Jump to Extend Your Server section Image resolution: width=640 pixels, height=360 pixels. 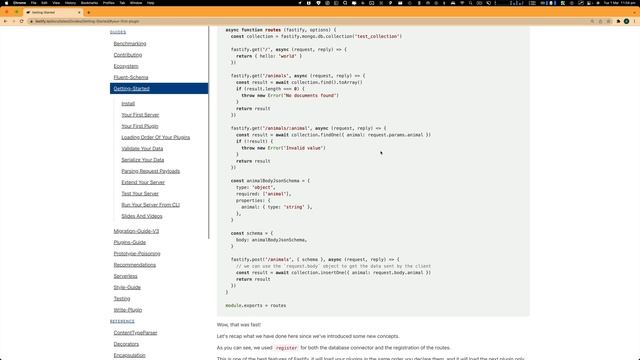143,182
